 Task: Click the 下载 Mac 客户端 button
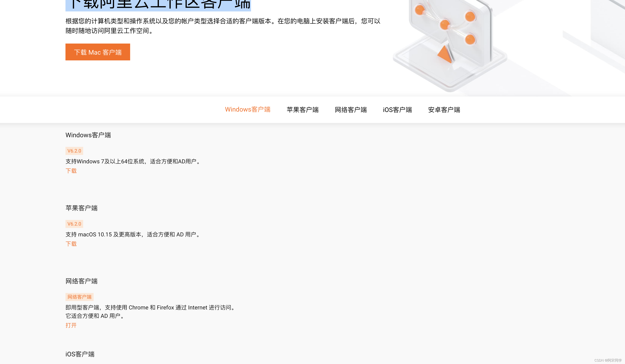click(98, 52)
